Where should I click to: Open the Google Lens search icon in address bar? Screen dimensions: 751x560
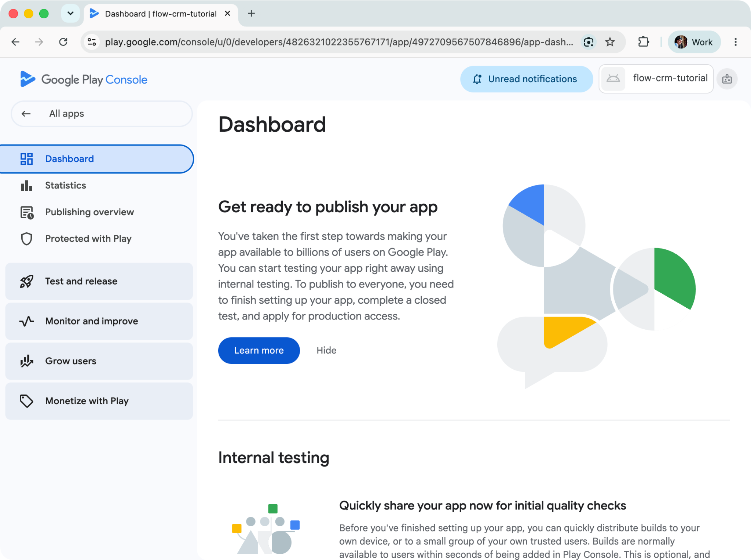tap(589, 42)
